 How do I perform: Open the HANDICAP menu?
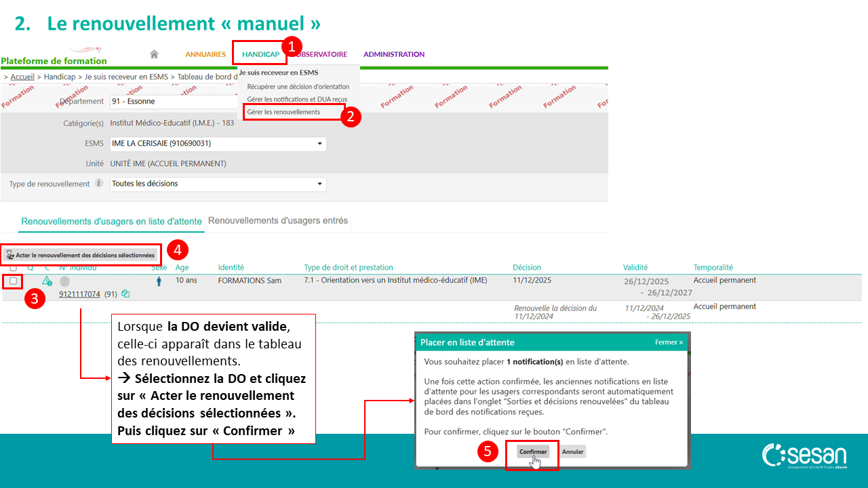(260, 54)
